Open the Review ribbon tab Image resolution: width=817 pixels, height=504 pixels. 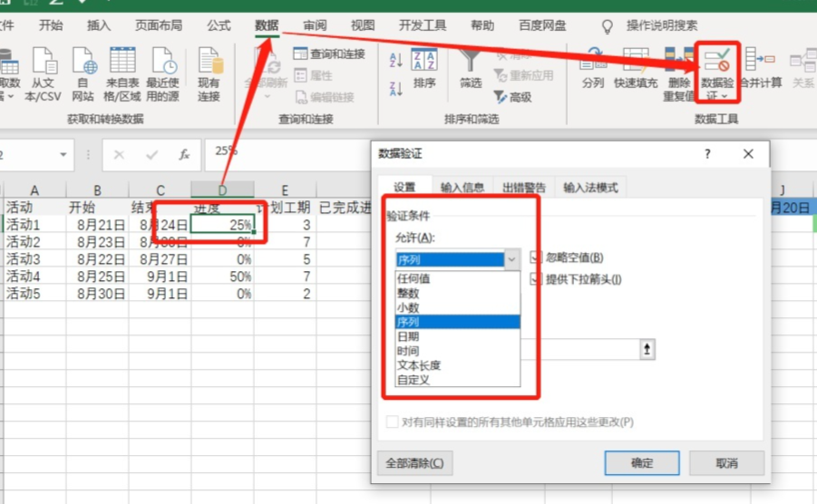(x=315, y=25)
